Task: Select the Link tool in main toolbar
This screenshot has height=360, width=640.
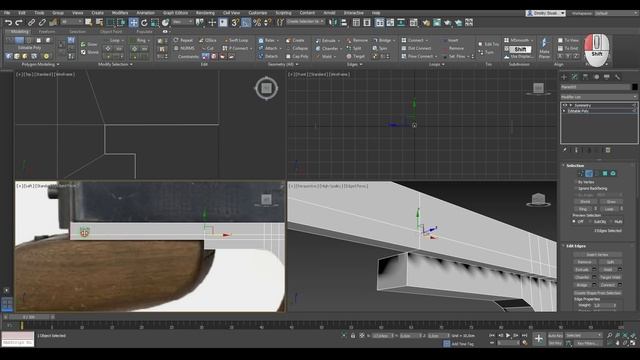Action: tap(31, 22)
